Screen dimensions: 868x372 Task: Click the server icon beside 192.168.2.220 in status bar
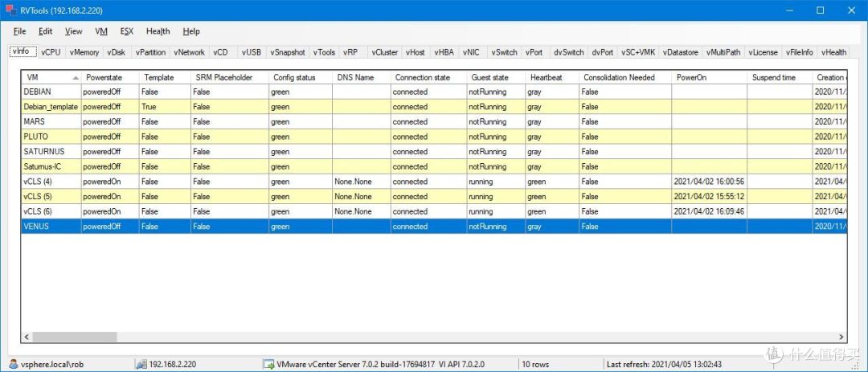(141, 364)
